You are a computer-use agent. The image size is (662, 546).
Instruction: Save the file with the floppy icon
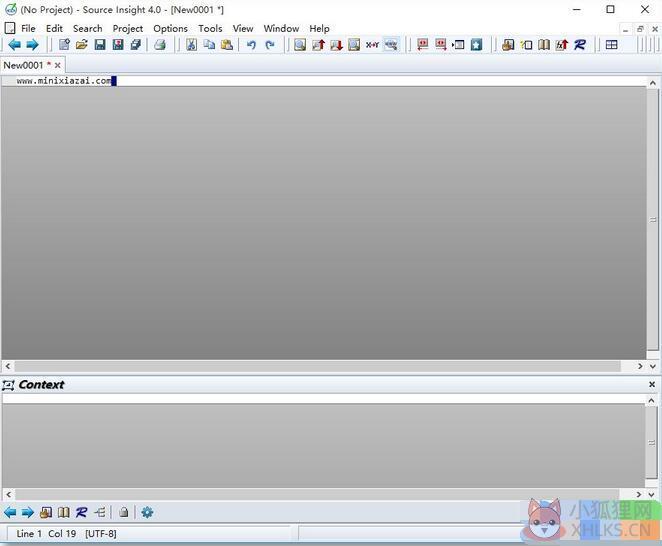coord(100,44)
